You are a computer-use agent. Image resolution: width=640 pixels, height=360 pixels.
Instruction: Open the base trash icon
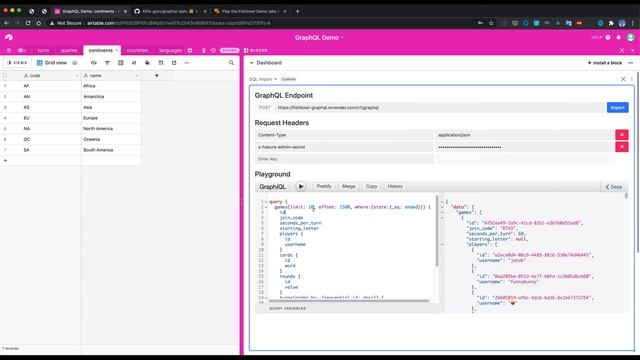203,51
